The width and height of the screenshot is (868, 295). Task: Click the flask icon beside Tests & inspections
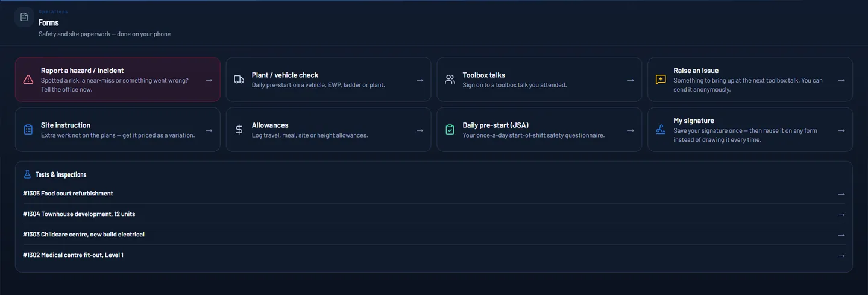[x=27, y=174]
